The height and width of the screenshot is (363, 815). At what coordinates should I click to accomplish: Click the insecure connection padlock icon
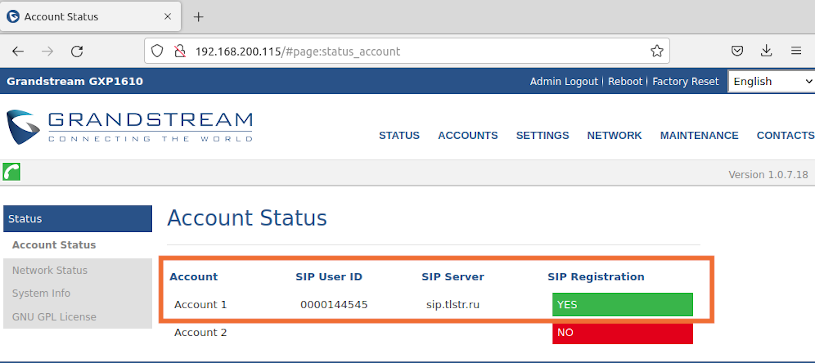[180, 51]
